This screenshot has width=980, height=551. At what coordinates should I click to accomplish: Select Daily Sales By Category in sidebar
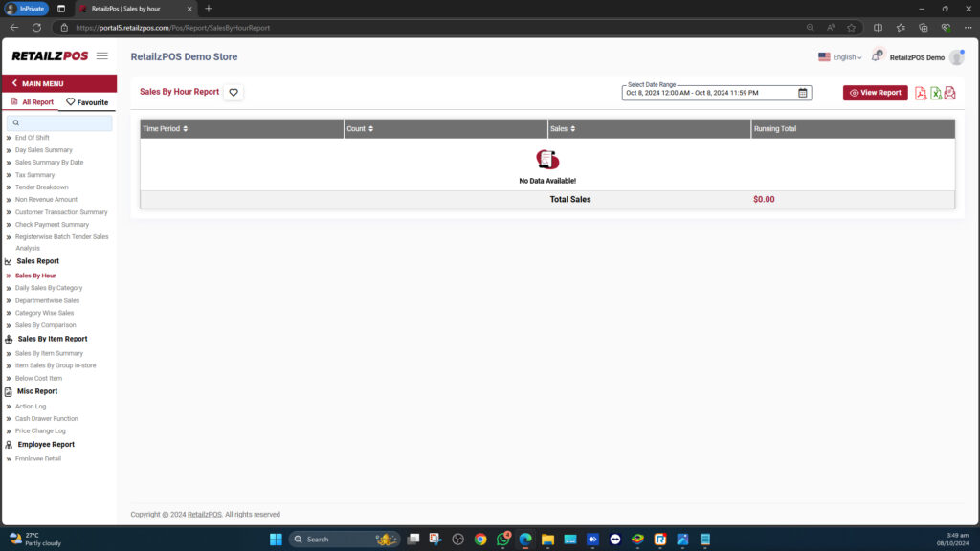click(49, 287)
